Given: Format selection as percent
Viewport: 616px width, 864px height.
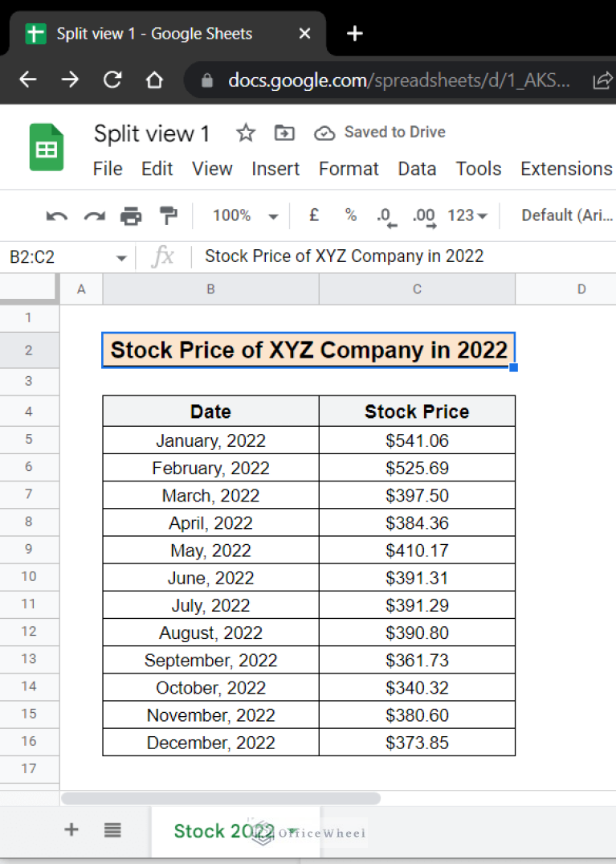Looking at the screenshot, I should pyautogui.click(x=350, y=215).
